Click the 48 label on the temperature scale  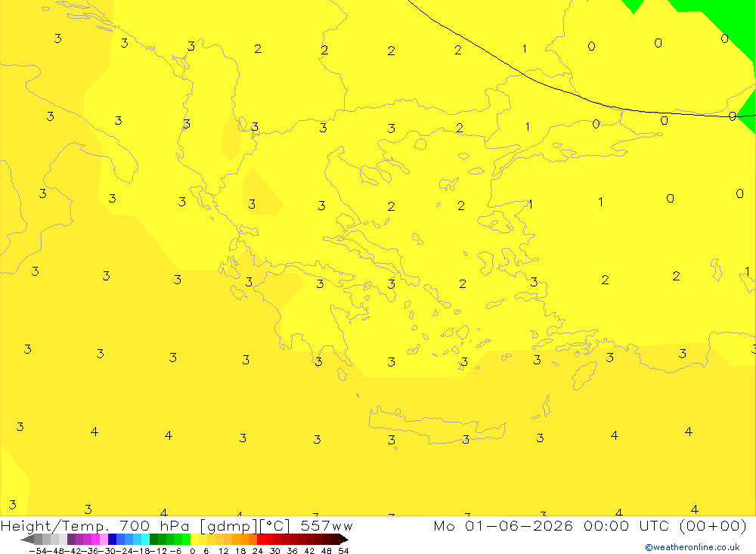[x=327, y=551]
